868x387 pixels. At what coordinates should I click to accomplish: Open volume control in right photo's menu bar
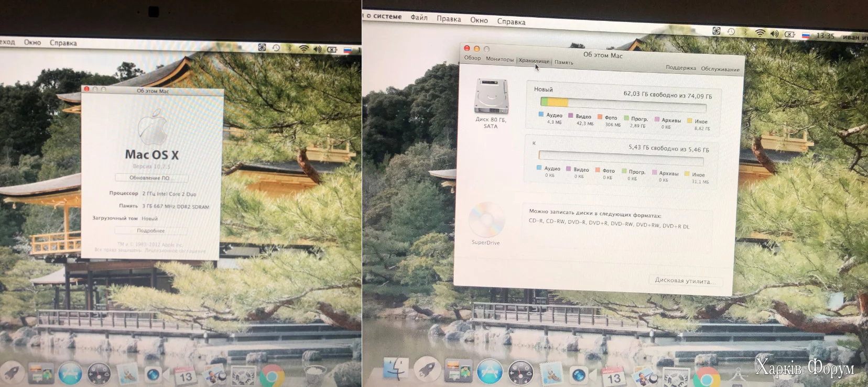coord(775,34)
